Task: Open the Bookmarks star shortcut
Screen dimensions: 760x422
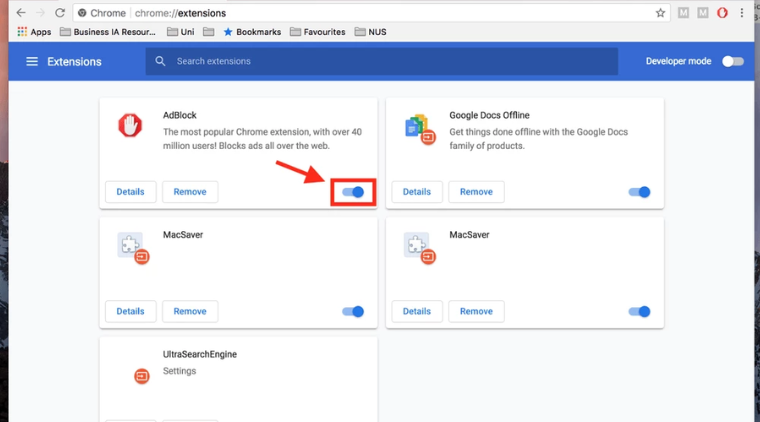Action: click(x=252, y=32)
